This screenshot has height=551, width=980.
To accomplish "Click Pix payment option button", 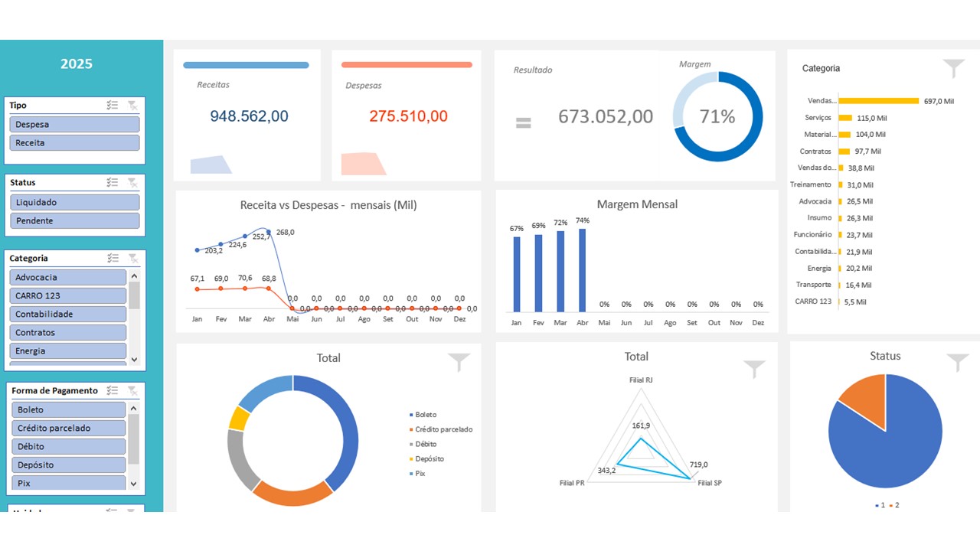I will [x=67, y=483].
